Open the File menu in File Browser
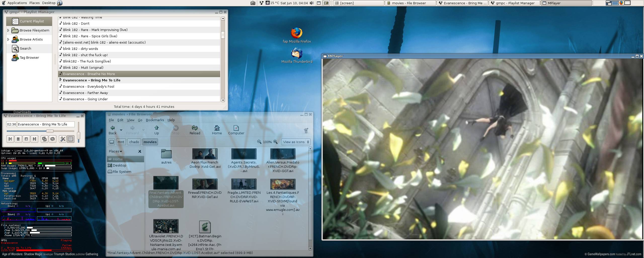 coord(111,120)
